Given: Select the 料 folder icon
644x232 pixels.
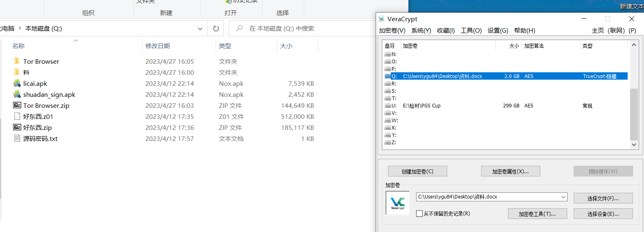Looking at the screenshot, I should tap(17, 72).
